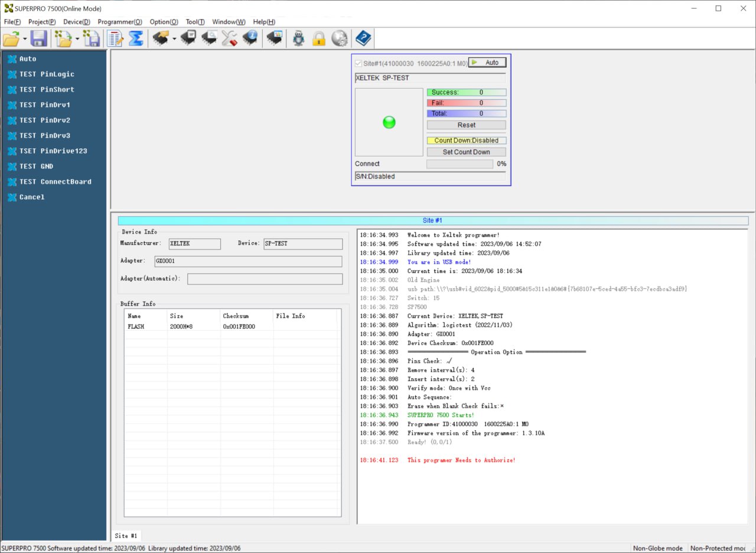
Task: Click the Non-Globe mode status bar entry
Action: [x=658, y=548]
